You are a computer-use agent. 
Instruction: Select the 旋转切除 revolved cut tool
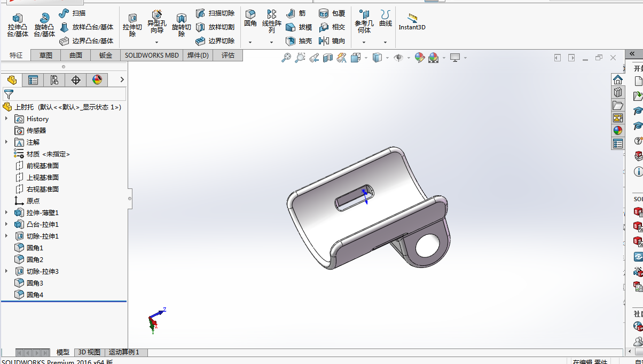click(182, 25)
